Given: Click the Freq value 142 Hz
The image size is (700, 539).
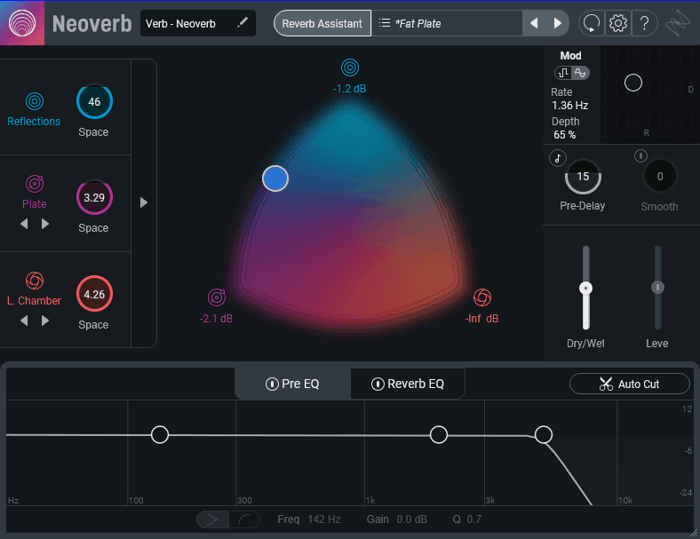Looking at the screenshot, I should [324, 519].
